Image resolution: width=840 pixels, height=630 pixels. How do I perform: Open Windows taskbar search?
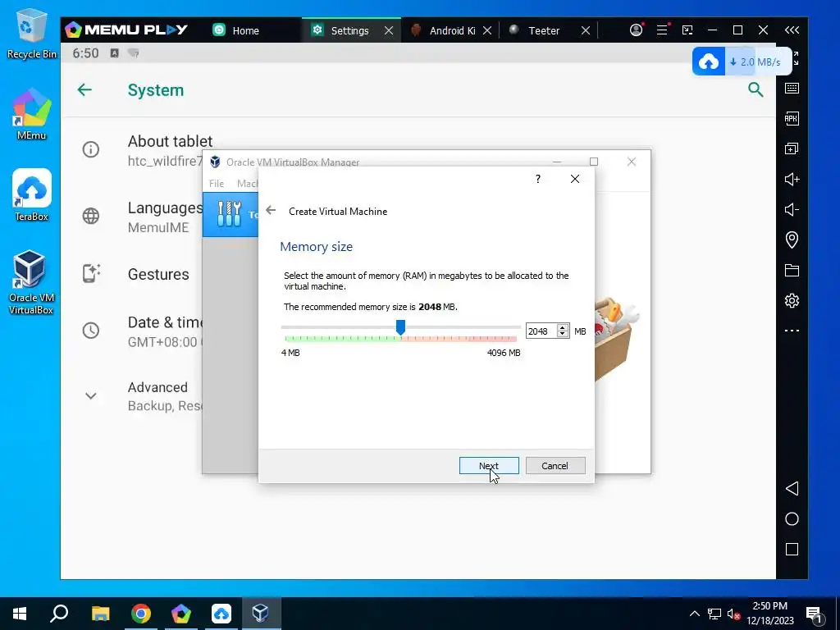(59, 614)
